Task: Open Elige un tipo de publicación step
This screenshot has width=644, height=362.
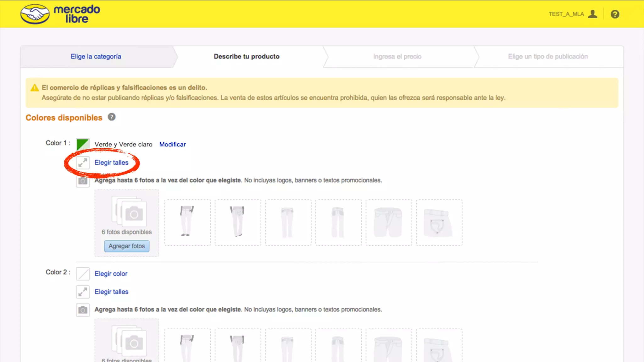Action: click(x=548, y=57)
